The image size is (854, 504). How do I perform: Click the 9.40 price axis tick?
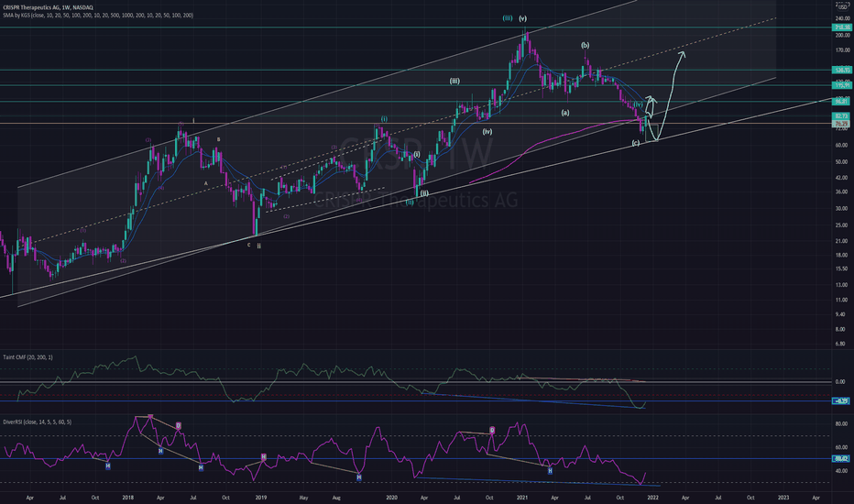tap(842, 314)
